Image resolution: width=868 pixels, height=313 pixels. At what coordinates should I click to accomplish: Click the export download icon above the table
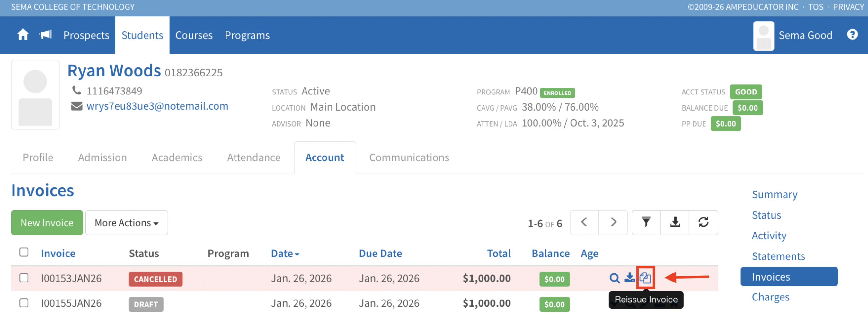coord(675,222)
